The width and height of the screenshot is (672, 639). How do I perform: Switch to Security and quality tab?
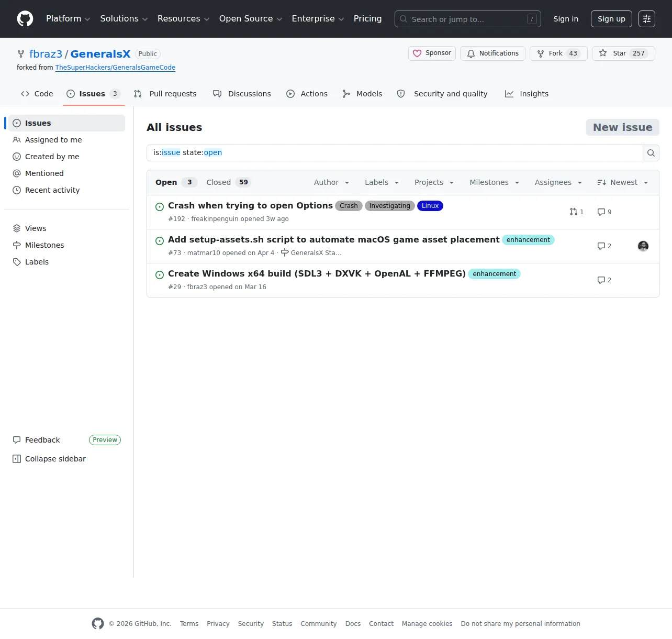coord(442,94)
